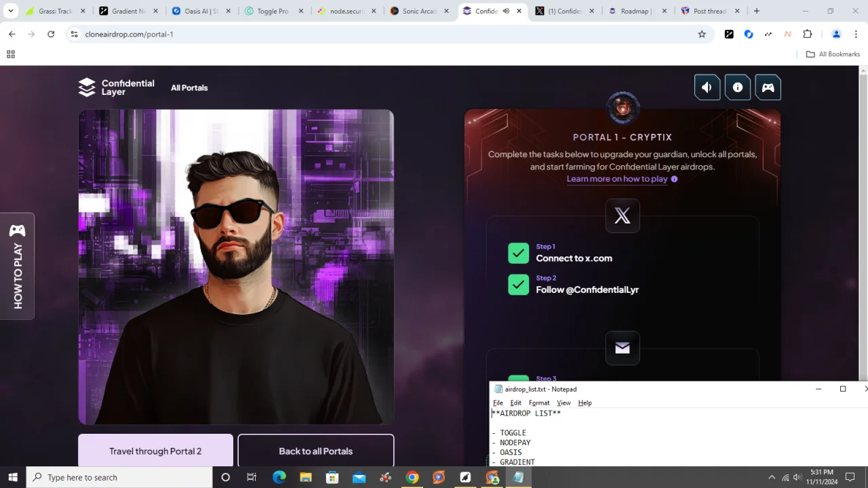Open Learn more on how to play
868x488 pixels.
coord(617,179)
